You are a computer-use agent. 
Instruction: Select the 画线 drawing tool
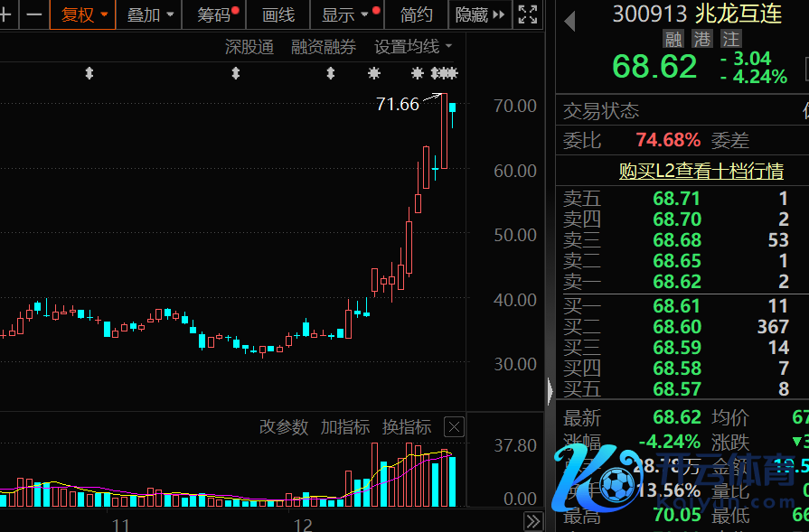coord(278,14)
